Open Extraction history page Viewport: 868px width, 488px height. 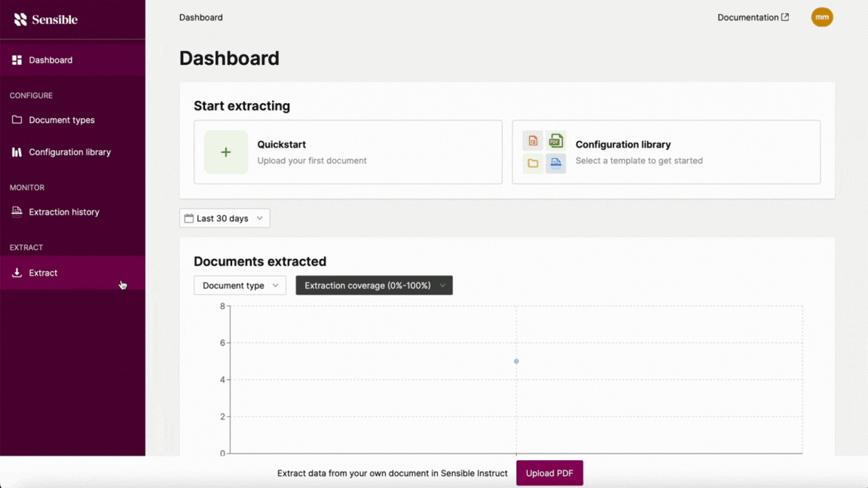64,212
